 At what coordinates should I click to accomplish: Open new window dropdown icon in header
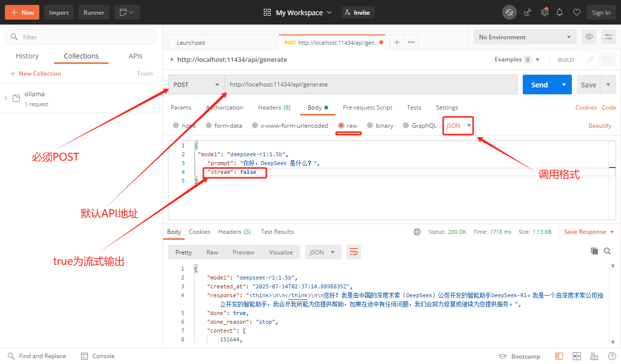coord(127,12)
